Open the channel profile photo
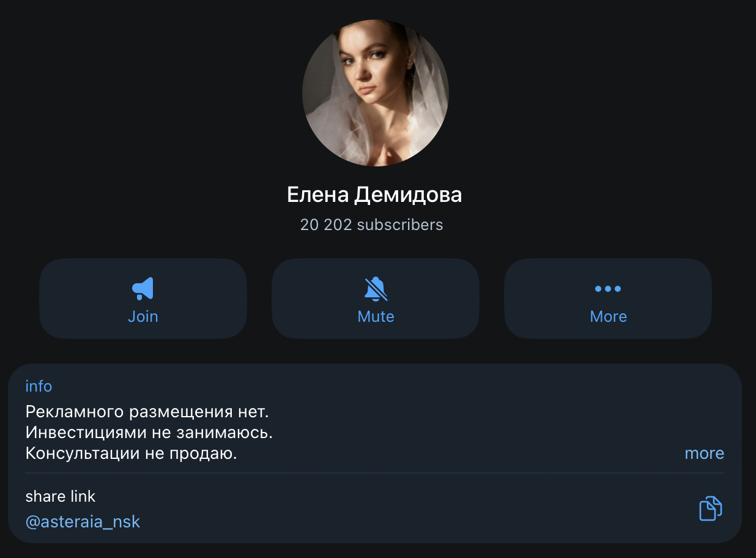 376,93
